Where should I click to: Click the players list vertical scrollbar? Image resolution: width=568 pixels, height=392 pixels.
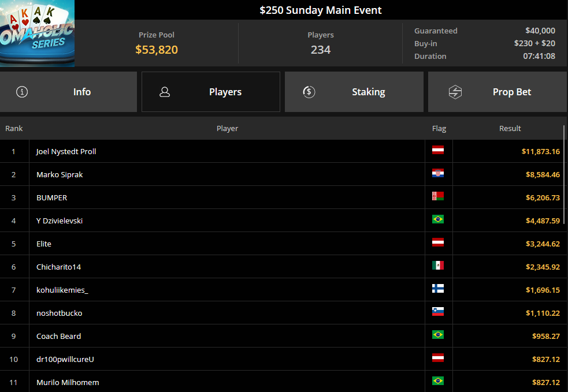pyautogui.click(x=564, y=174)
